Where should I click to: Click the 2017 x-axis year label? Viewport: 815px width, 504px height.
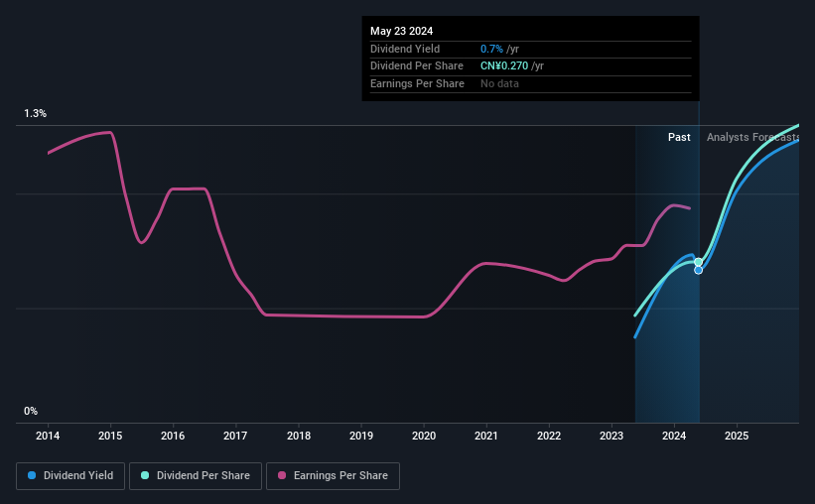[235, 436]
